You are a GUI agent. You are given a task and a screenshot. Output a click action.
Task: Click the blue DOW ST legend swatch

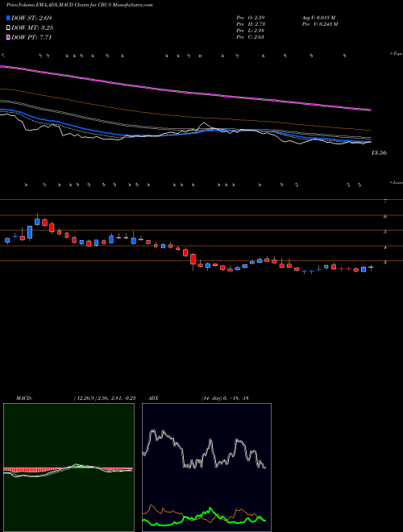[8, 18]
